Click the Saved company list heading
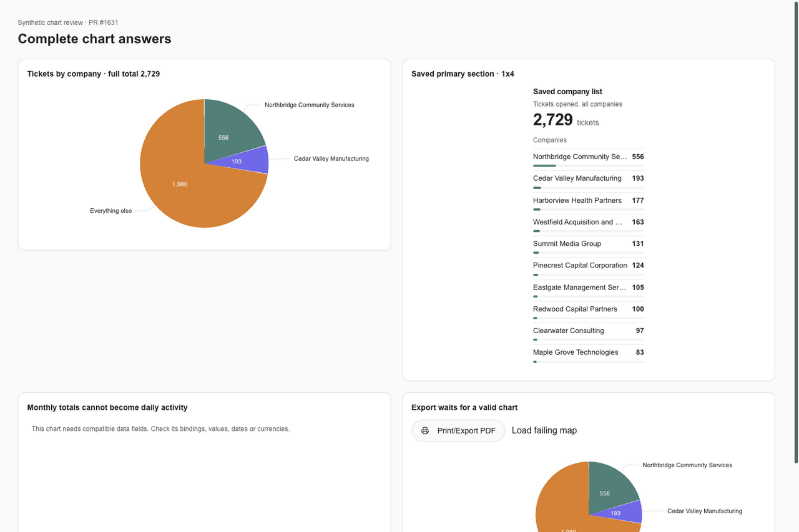This screenshot has height=532, width=799. coord(567,92)
